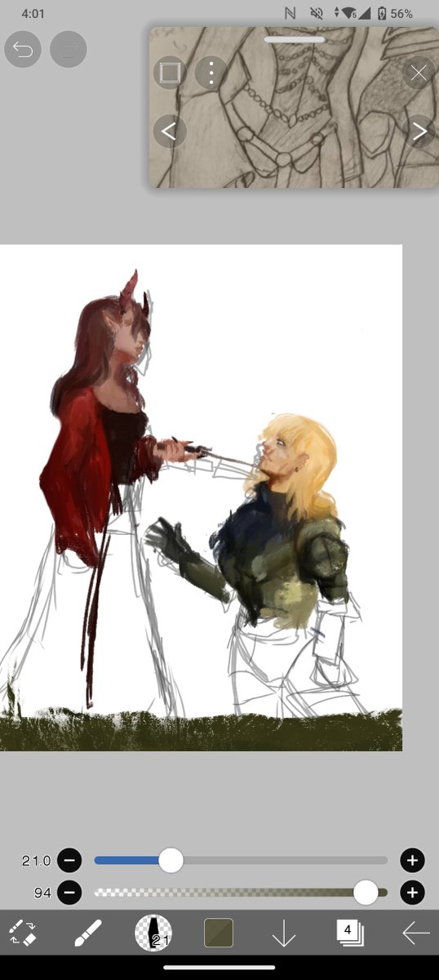The height and width of the screenshot is (980, 439).
Task: Tap the down arrow to hide toolbar
Action: [283, 933]
